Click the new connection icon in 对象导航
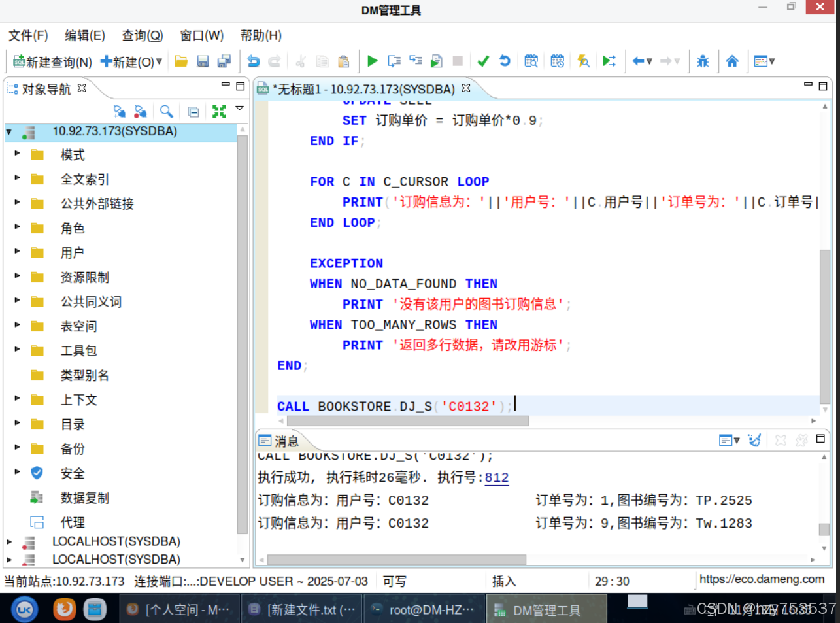 pyautogui.click(x=119, y=112)
